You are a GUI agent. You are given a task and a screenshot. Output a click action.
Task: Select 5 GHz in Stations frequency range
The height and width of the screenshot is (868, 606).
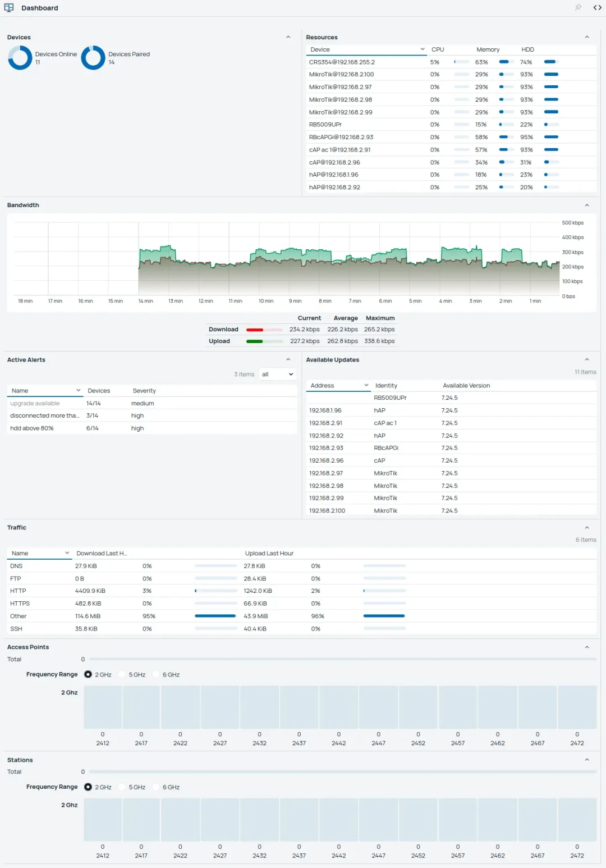point(122,787)
